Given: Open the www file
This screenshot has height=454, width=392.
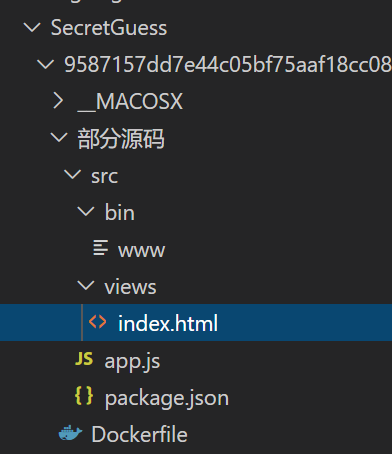Looking at the screenshot, I should point(142,250).
